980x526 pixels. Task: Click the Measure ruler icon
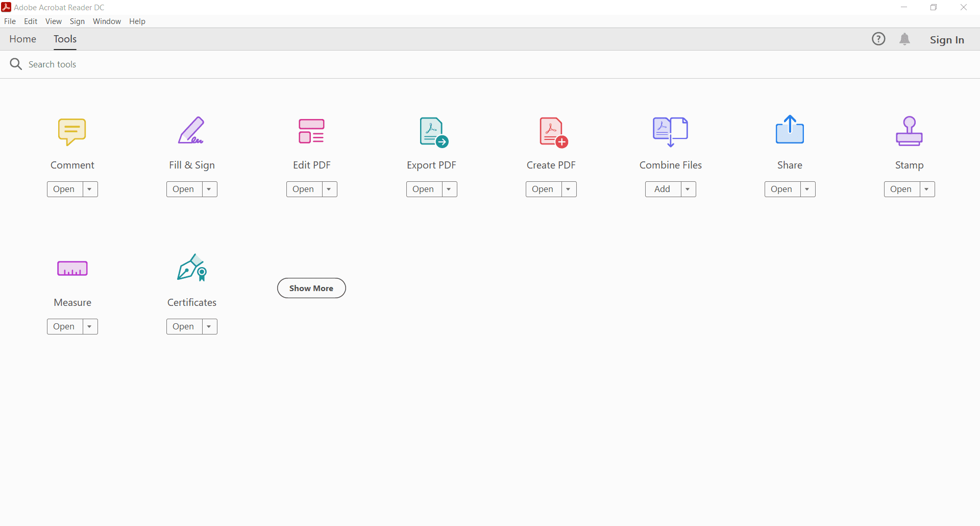point(72,269)
